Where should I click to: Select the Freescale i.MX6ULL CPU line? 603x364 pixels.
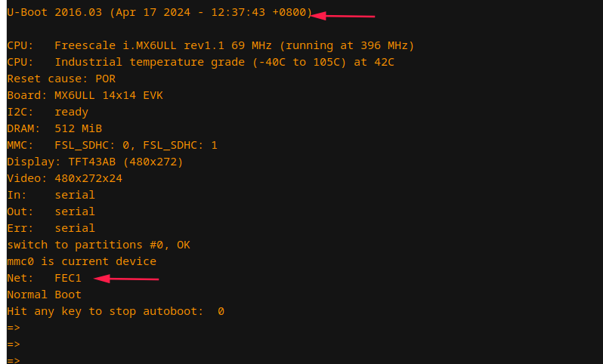[211, 45]
